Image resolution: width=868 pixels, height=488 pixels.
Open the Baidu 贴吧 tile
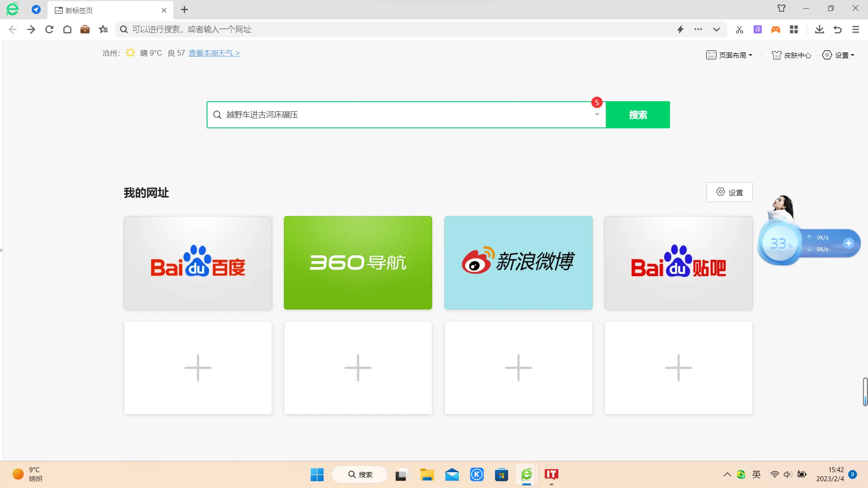click(x=679, y=263)
